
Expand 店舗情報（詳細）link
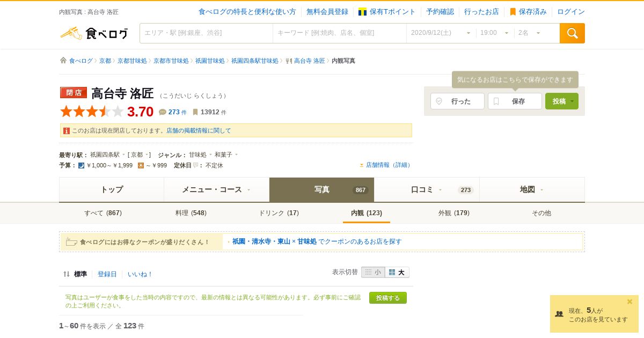(x=385, y=165)
